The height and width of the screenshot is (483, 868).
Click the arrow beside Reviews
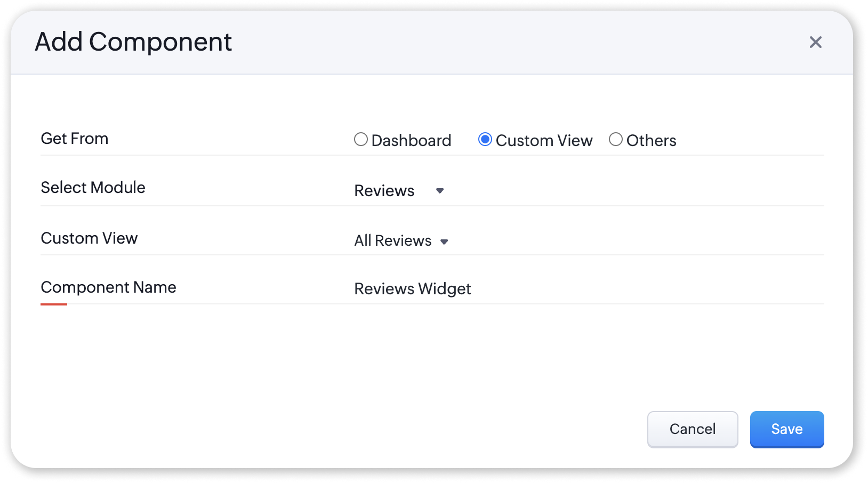pos(440,191)
